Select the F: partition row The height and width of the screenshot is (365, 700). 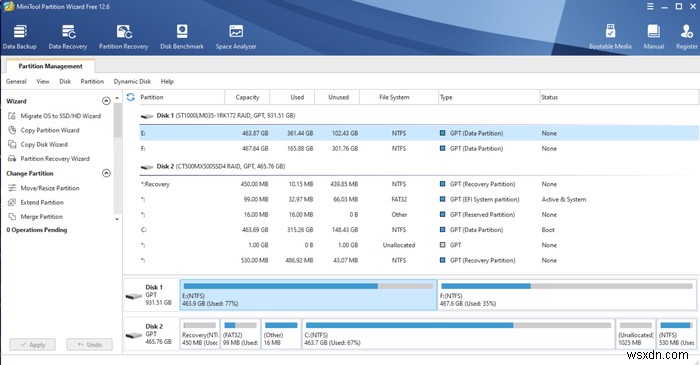[x=419, y=148]
